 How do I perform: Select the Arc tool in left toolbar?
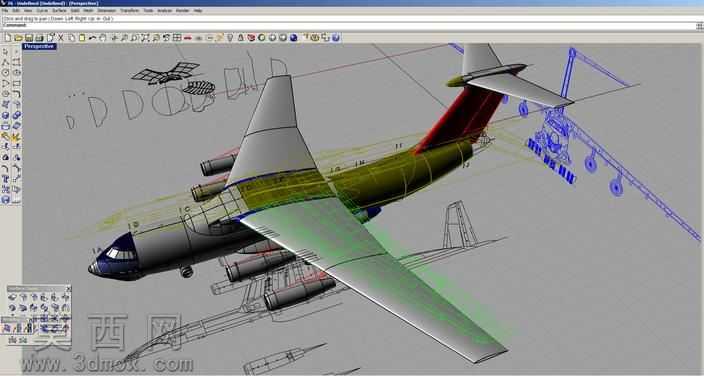[5, 84]
